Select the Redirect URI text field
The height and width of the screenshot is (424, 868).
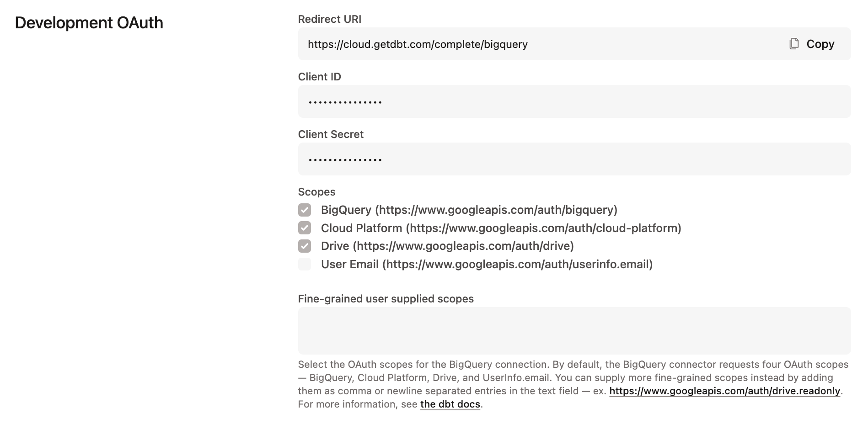pyautogui.click(x=503, y=44)
